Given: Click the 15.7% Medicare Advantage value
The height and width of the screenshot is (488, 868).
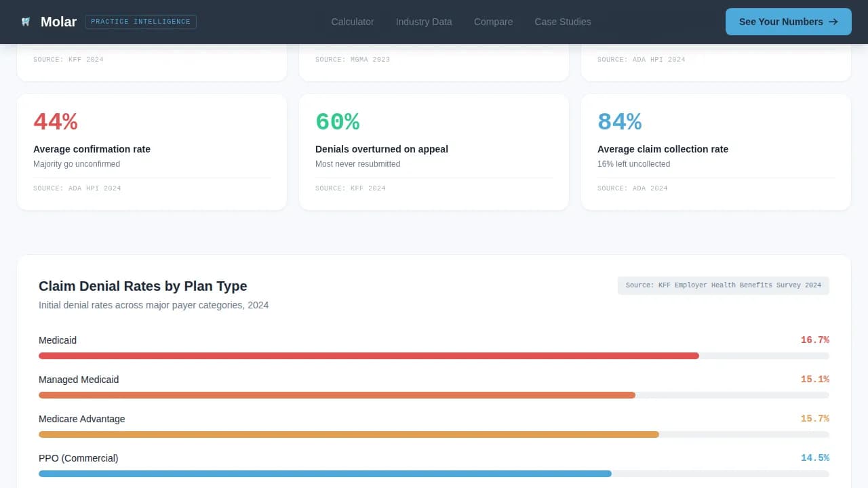Looking at the screenshot, I should point(815,419).
